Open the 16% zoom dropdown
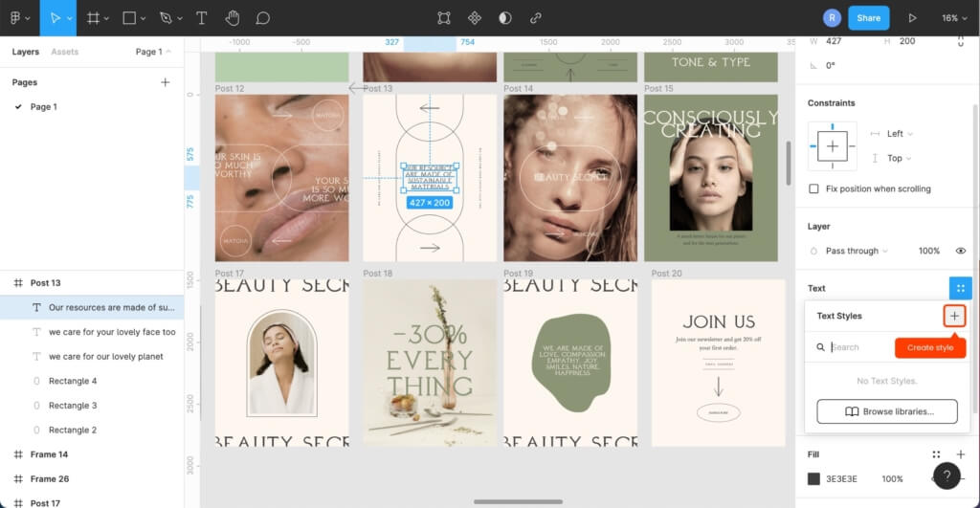Viewport: 980px width, 508px height. tap(954, 18)
